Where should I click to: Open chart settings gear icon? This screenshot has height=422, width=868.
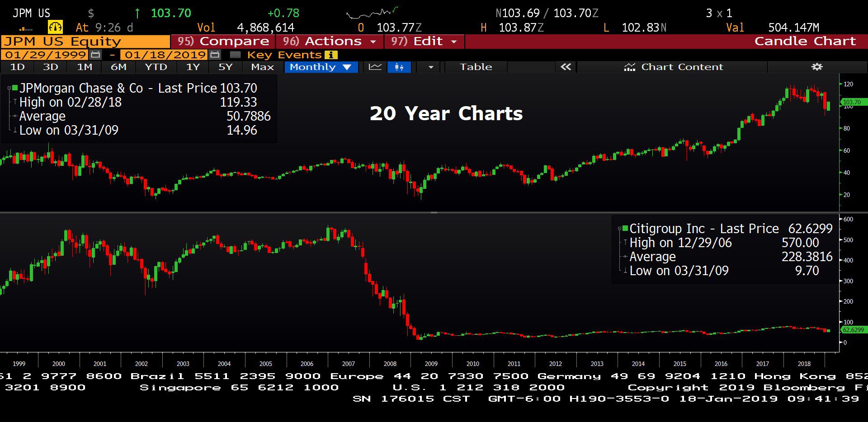[x=816, y=67]
